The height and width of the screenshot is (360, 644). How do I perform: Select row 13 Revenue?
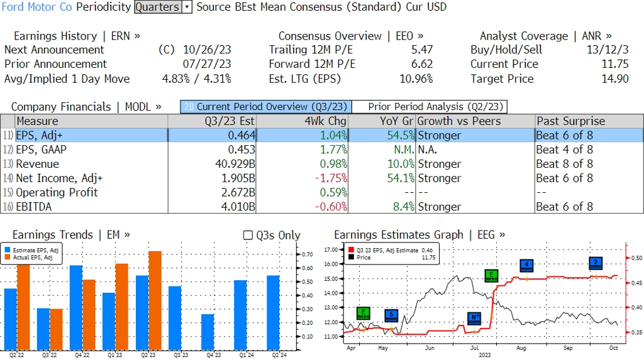tap(322, 164)
